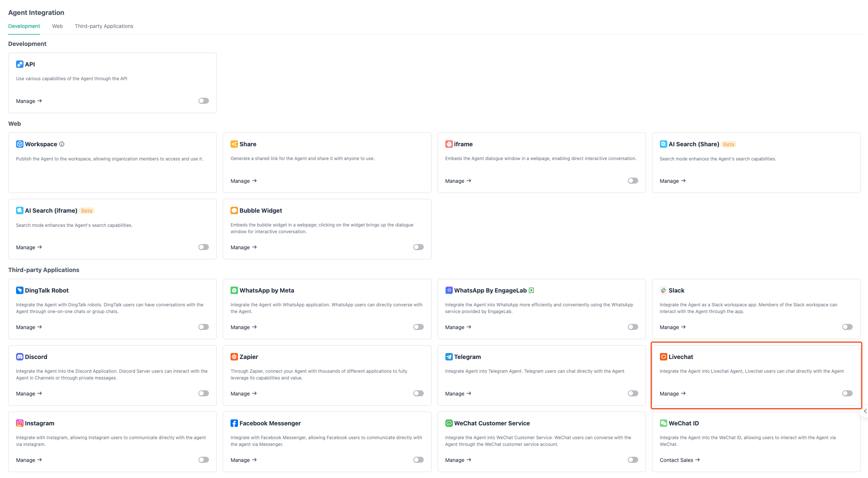Click the Zapier logo icon
The width and height of the screenshot is (868, 478).
pyautogui.click(x=234, y=357)
